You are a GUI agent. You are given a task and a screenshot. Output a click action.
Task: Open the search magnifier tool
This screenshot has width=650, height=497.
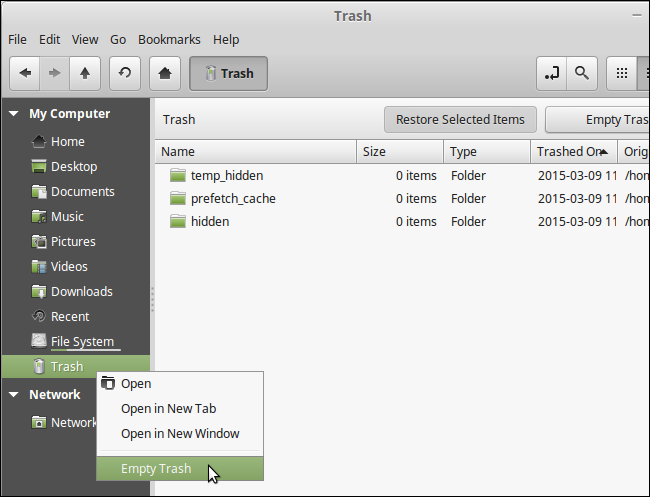(x=580, y=73)
